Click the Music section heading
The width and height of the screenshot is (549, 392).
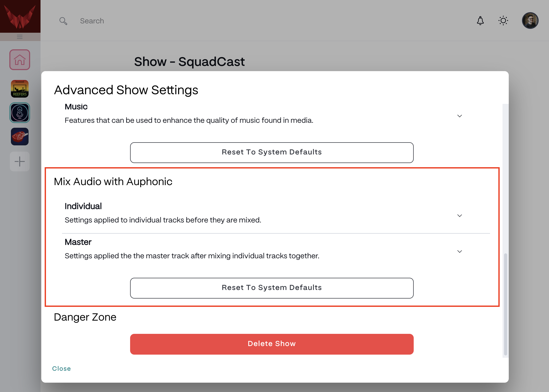click(76, 106)
